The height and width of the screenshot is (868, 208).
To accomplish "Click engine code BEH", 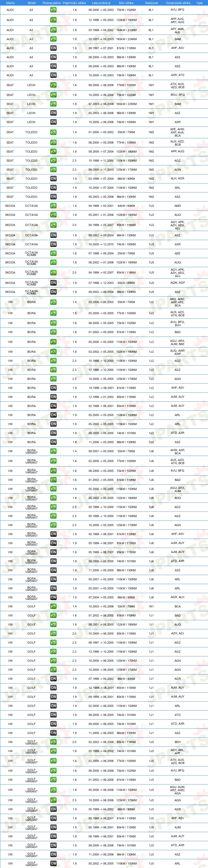I will tap(178, 742).
